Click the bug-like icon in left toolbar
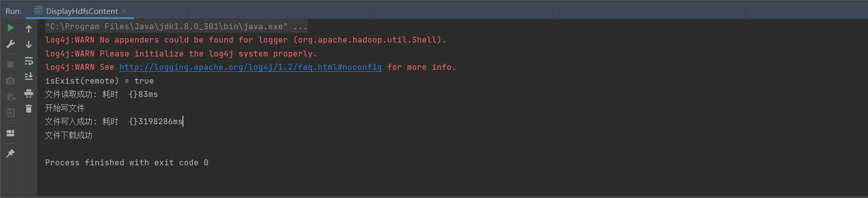Screen dimensions: 868x198 10,97
